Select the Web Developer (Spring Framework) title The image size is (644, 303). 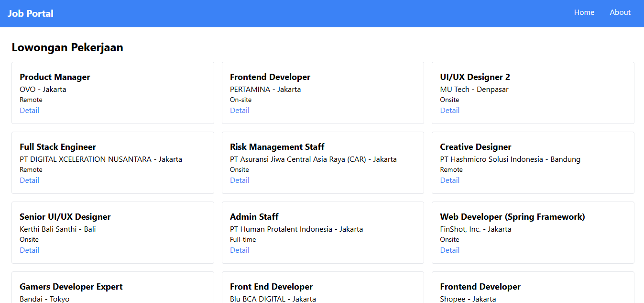point(512,217)
